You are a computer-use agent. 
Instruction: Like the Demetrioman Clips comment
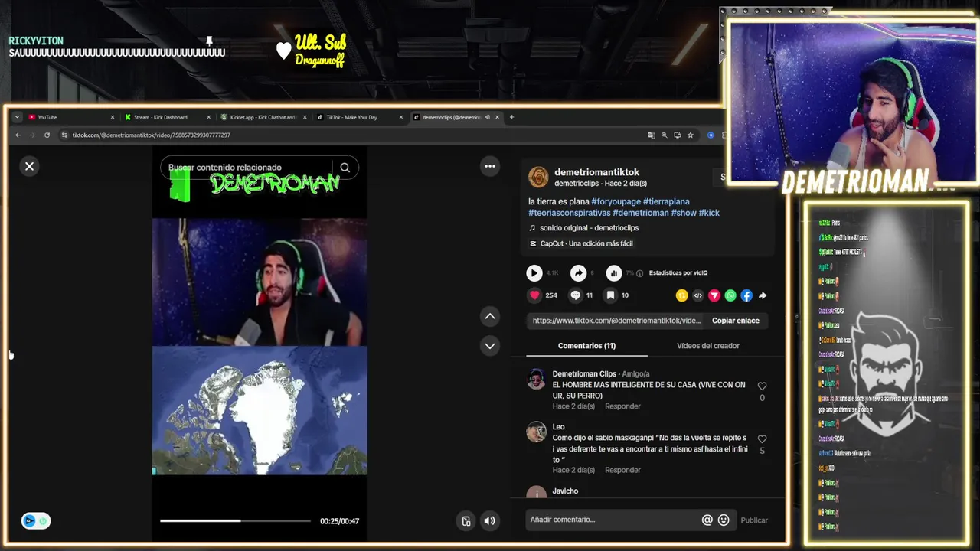coord(762,386)
